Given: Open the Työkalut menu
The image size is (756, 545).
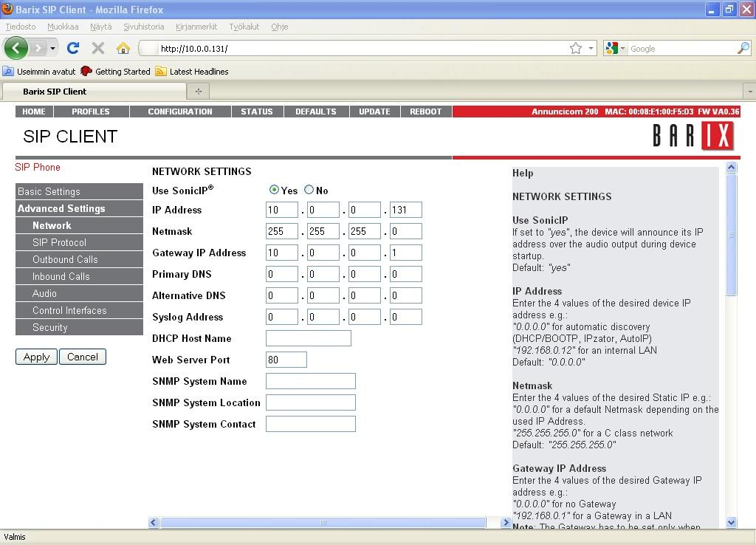Looking at the screenshot, I should [244, 27].
